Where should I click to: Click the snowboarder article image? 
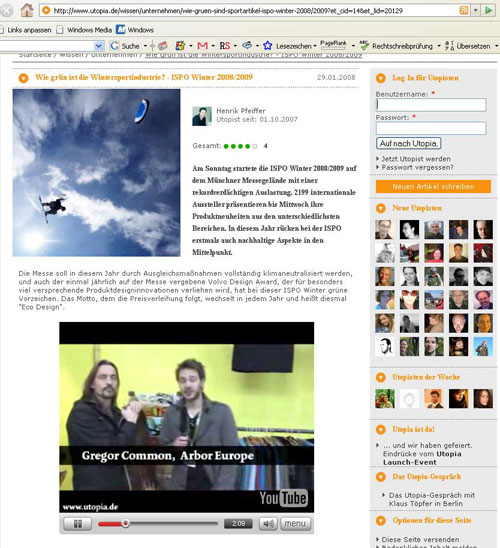(x=96, y=173)
